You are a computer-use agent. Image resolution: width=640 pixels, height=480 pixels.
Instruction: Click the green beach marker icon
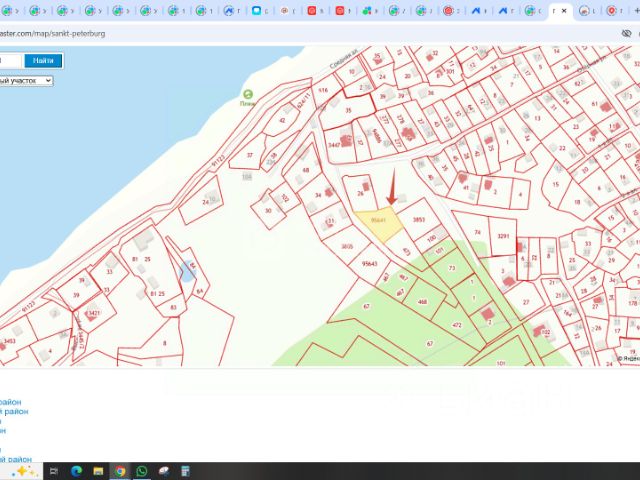pyautogui.click(x=247, y=94)
